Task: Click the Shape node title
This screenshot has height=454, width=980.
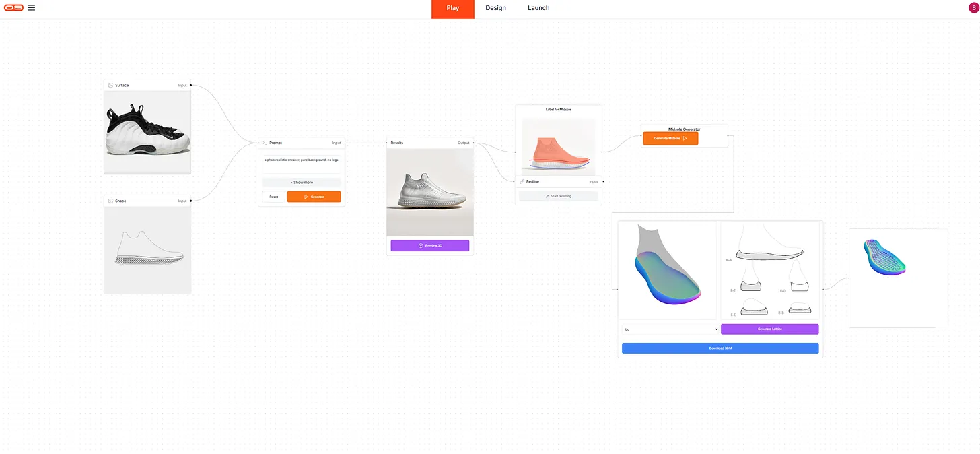Action: [120, 201]
